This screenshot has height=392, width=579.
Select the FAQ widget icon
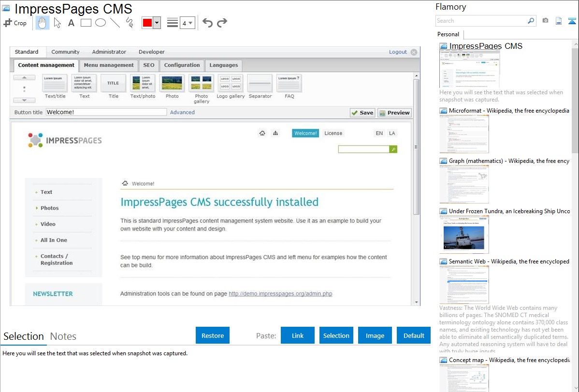289,83
